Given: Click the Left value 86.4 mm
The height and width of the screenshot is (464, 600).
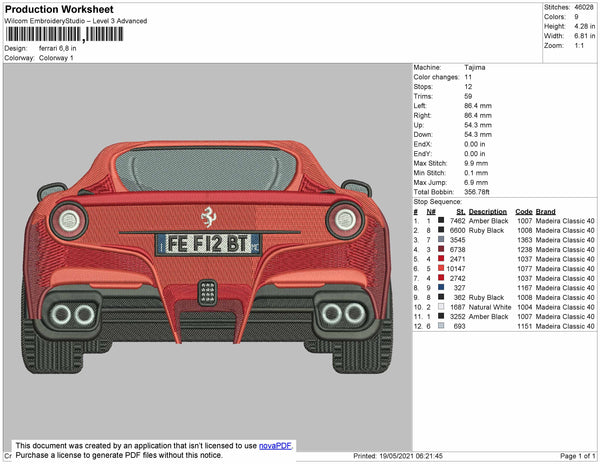Looking at the screenshot, I should tap(478, 106).
